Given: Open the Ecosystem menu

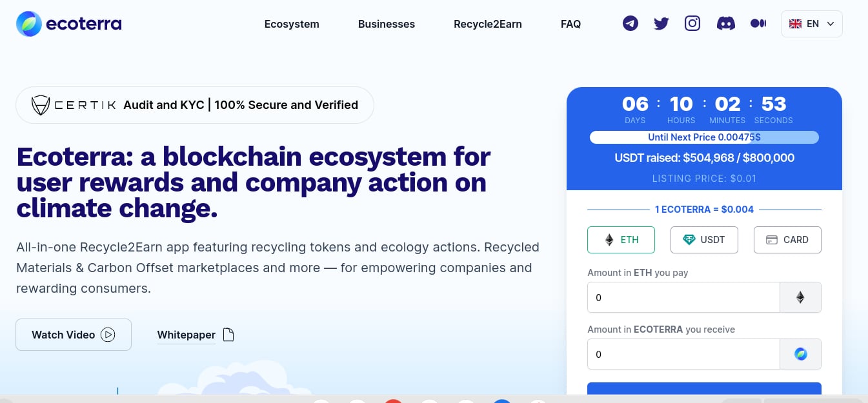Looking at the screenshot, I should 292,24.
